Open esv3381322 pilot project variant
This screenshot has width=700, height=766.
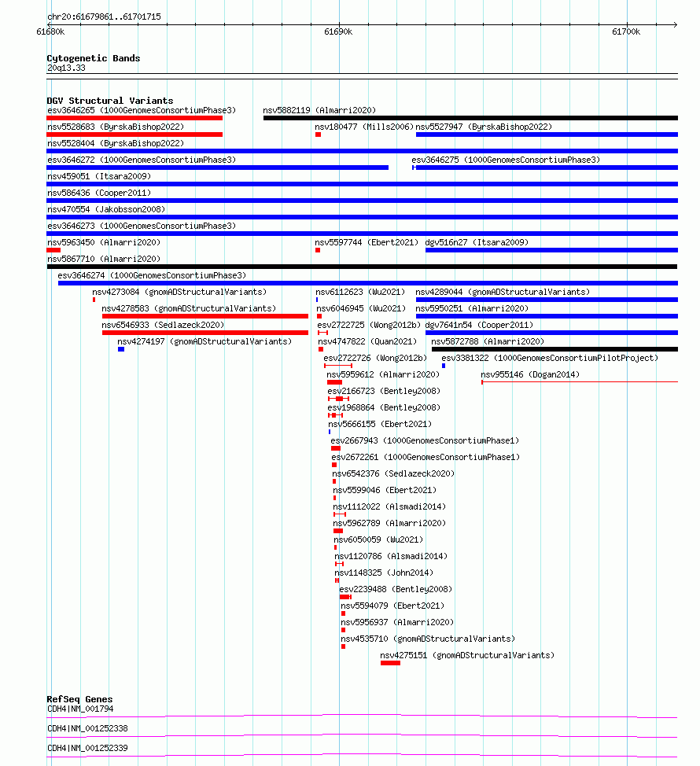[550, 359]
